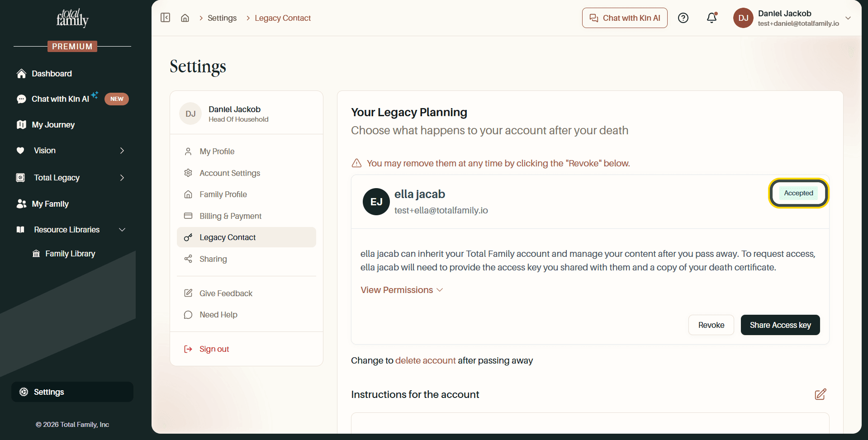Go to home via breadcrumb house icon
868x440 pixels.
point(185,18)
